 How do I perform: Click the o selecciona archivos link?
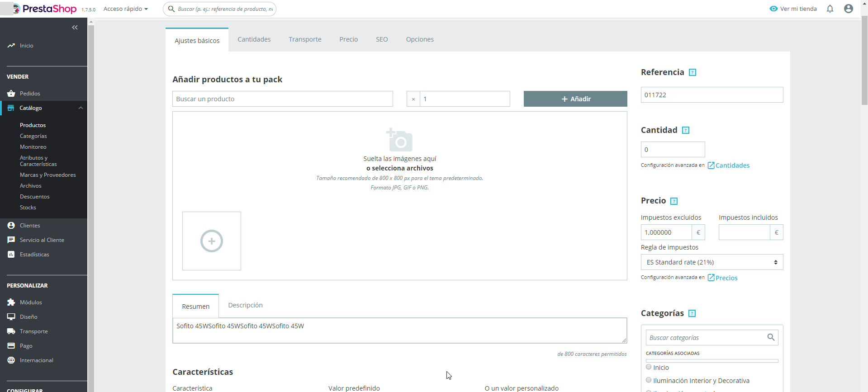click(x=400, y=168)
